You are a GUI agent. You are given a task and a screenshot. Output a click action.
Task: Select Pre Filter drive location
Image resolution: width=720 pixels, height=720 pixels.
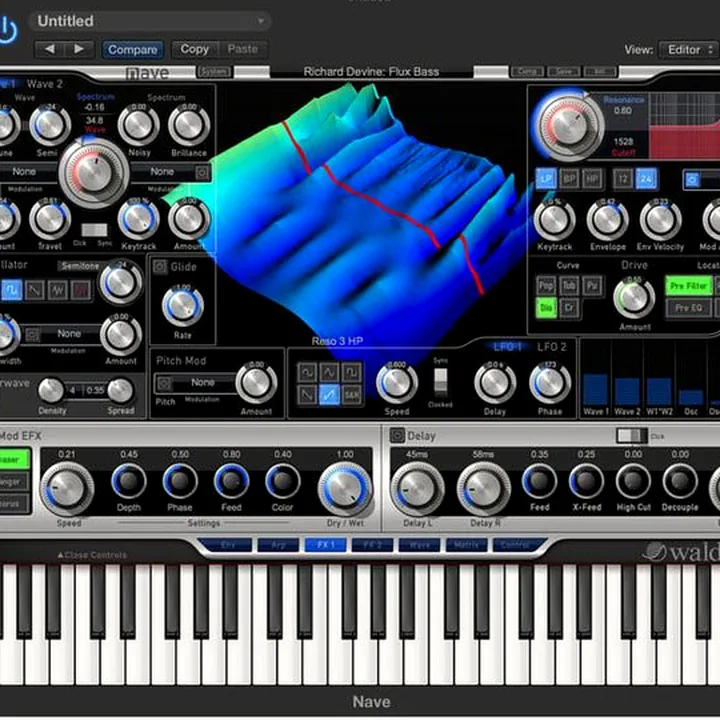coord(688,286)
